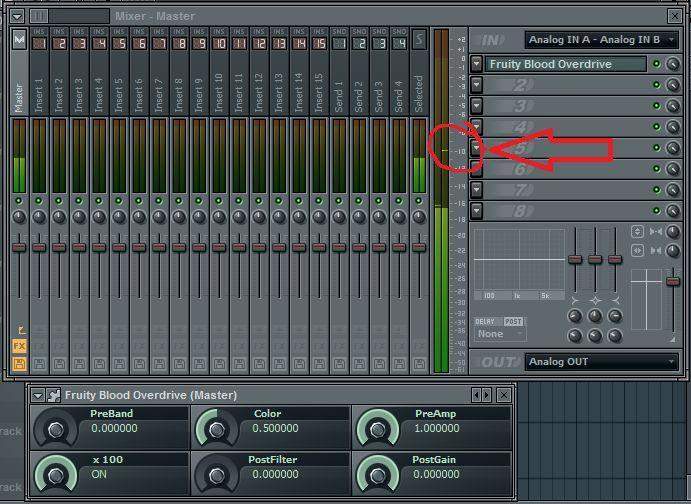Toggle the x 100 switch knob
This screenshot has width=691, height=504.
(55, 472)
